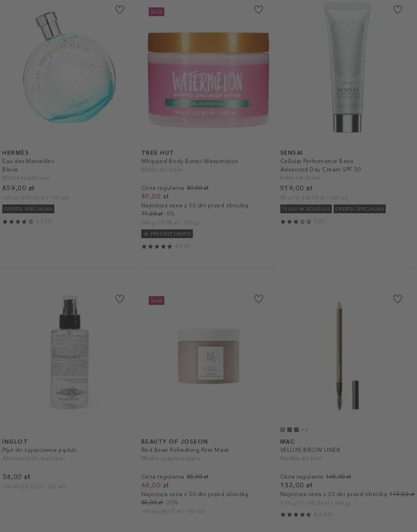Select the first MAC brow liner color swatch

[x=283, y=430]
